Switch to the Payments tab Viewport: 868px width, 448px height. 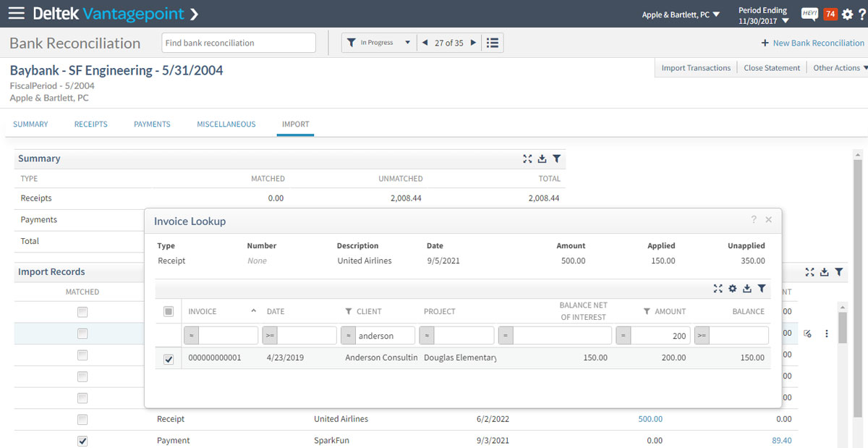coord(152,124)
